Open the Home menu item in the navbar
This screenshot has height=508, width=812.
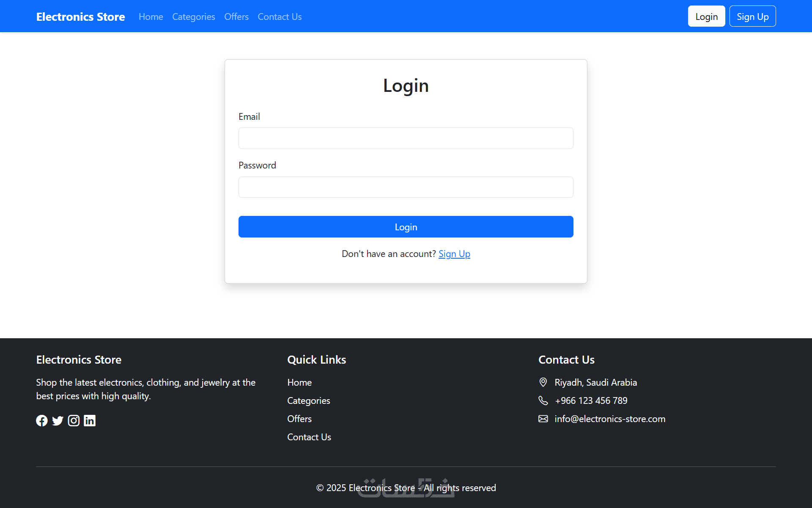click(x=151, y=17)
